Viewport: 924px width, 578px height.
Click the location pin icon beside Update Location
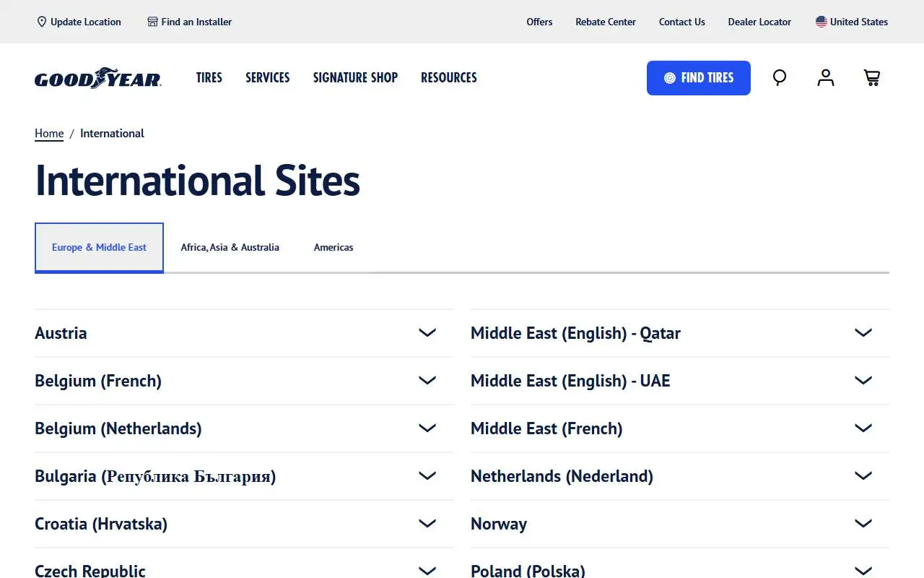point(42,22)
